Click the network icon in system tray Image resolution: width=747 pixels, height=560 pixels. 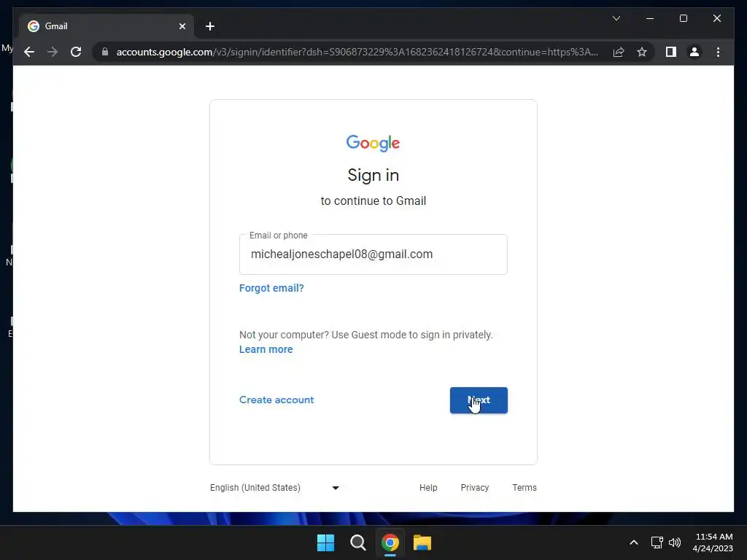[657, 542]
